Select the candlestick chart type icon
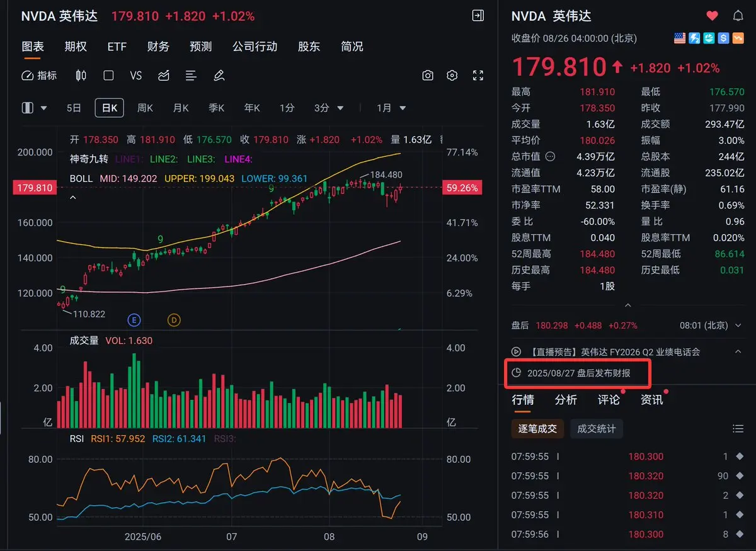756x551 pixels. click(x=81, y=76)
